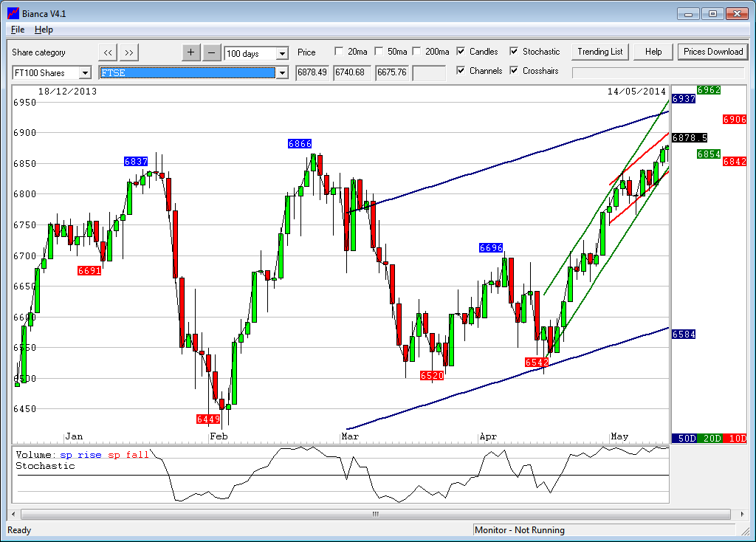Click the horizontal scrollbar thumb
Viewport: 756px width, 542px height.
tap(375, 514)
